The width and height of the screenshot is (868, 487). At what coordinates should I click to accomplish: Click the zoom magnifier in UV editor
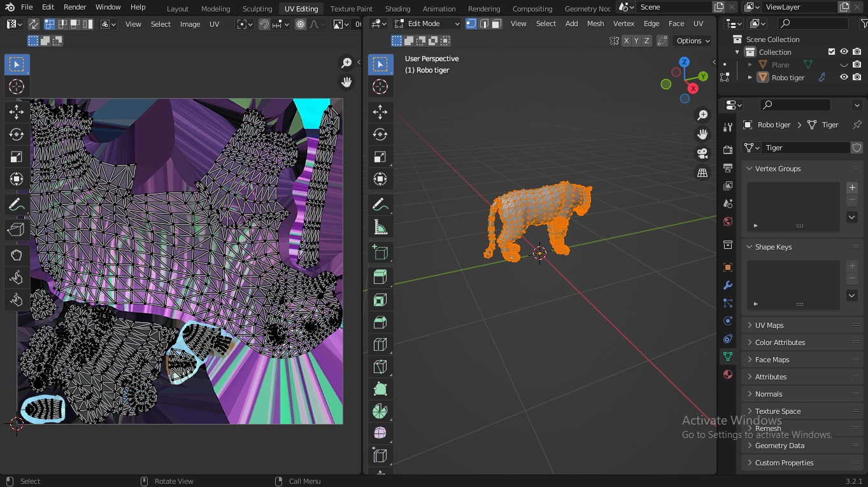coord(346,62)
